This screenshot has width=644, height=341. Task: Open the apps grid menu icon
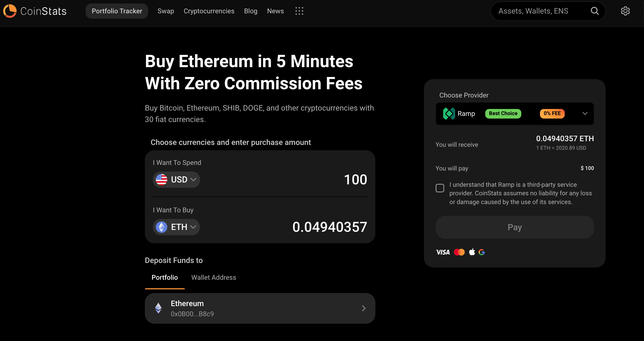(x=299, y=11)
